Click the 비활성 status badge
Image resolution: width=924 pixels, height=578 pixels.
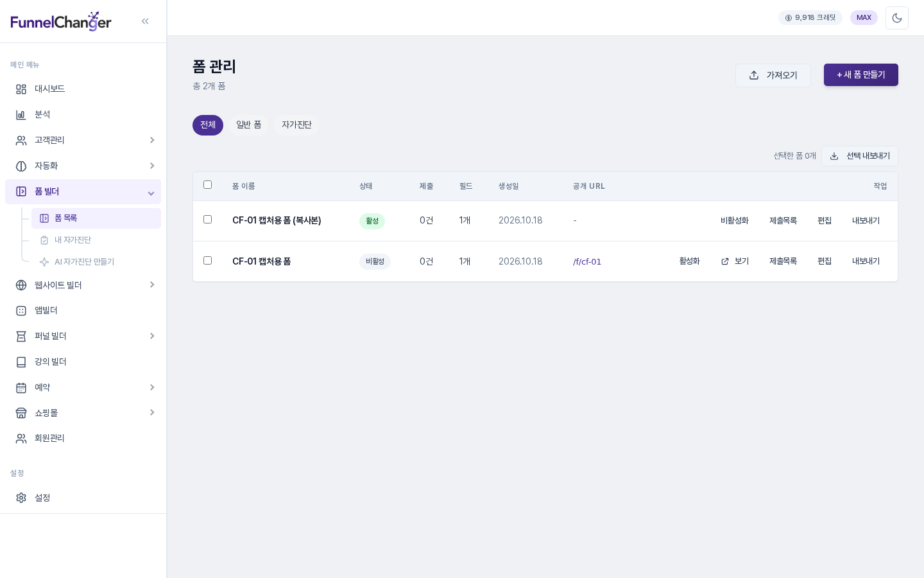[x=375, y=262]
